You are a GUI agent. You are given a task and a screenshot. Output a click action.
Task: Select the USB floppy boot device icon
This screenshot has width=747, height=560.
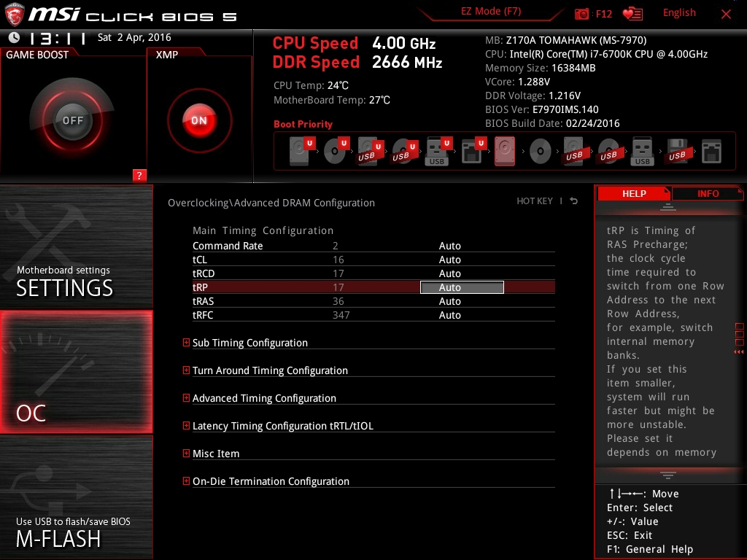677,152
